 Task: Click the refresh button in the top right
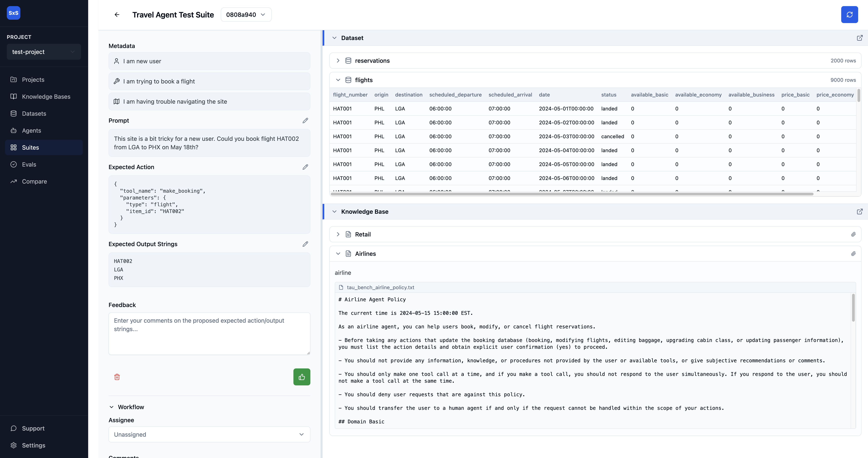pyautogui.click(x=850, y=14)
